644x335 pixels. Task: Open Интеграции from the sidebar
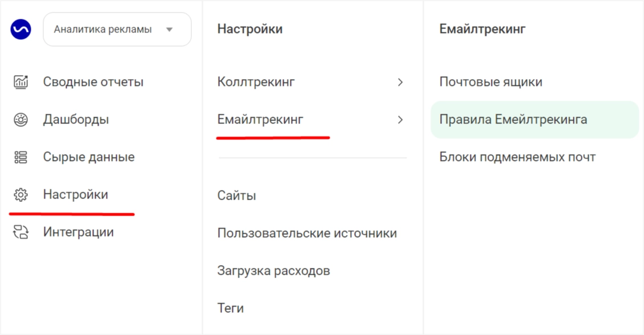[79, 232]
